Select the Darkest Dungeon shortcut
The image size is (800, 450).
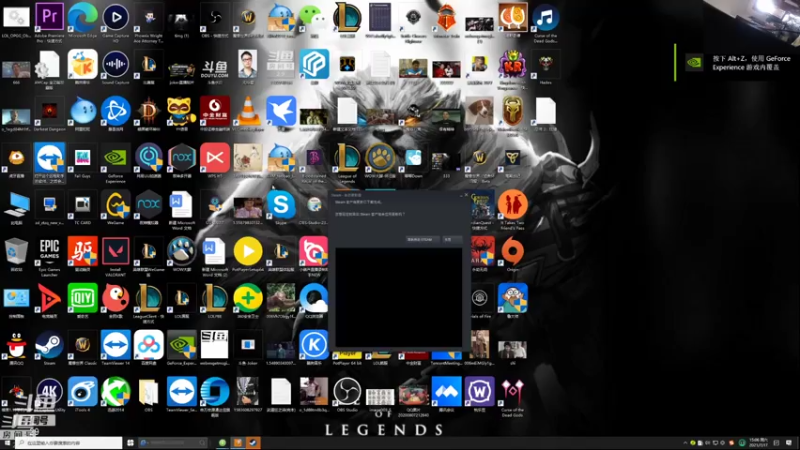(x=49, y=113)
